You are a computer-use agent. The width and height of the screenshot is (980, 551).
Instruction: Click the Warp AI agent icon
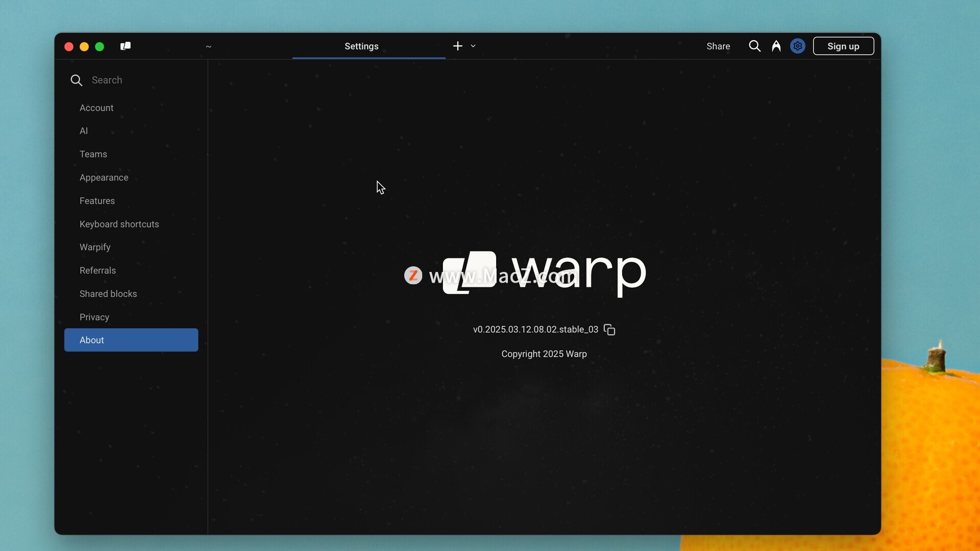776,46
